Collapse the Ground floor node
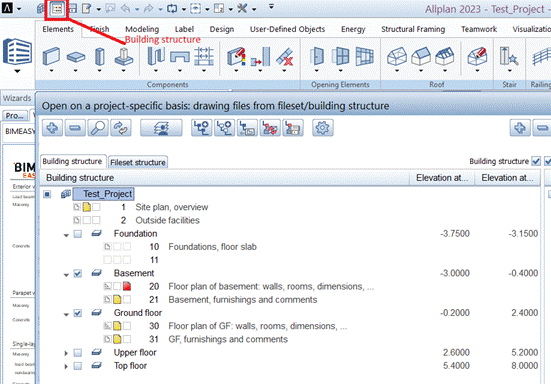551x384 pixels. [66, 314]
